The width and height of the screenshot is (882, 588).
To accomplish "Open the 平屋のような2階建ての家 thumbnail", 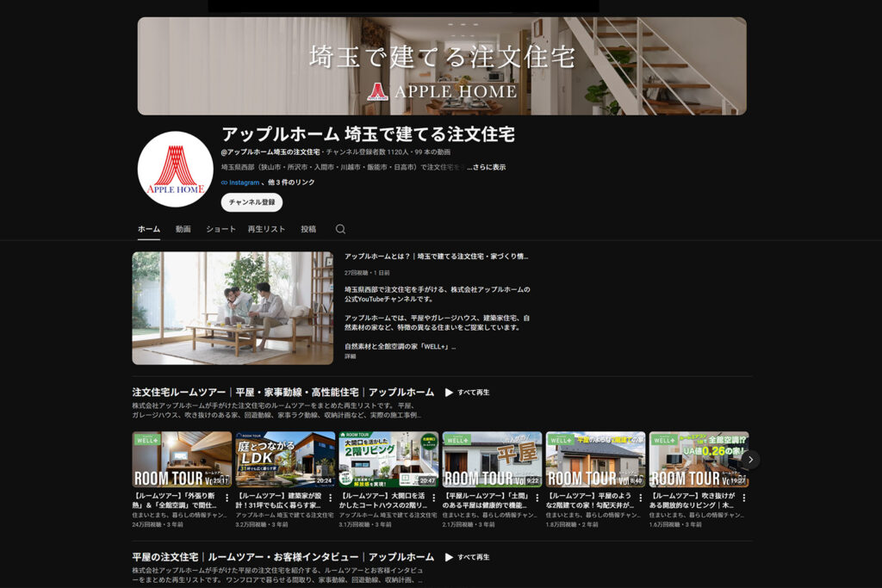I will tap(596, 459).
